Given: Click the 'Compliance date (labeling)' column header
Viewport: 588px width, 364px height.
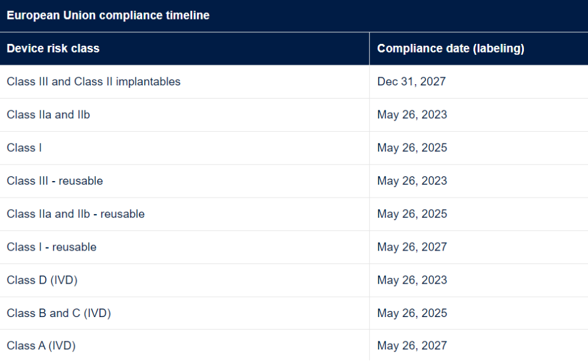Looking at the screenshot, I should click(451, 49).
